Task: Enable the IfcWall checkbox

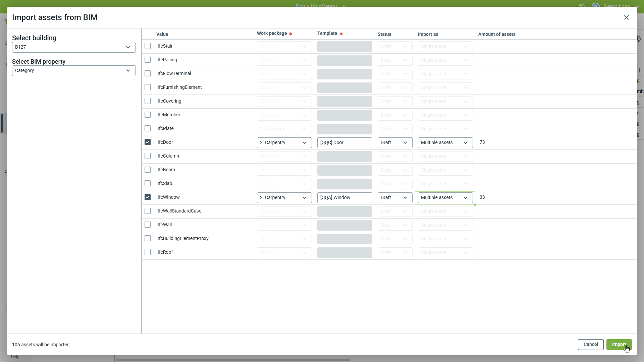Action: (x=148, y=225)
